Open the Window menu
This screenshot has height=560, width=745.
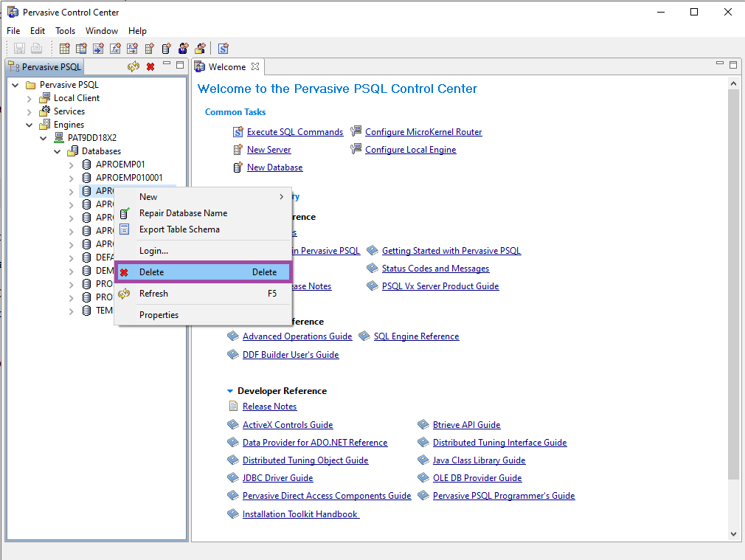pyautogui.click(x=102, y=31)
